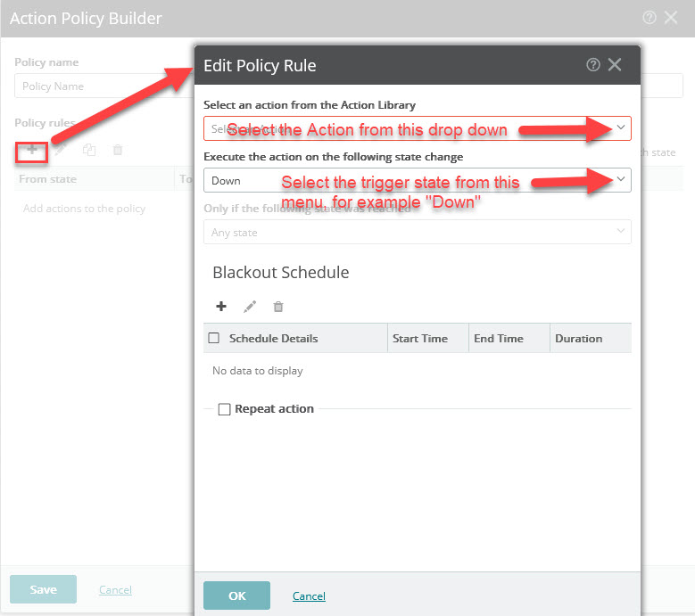Open help in Action Policy Builder window

[649, 18]
